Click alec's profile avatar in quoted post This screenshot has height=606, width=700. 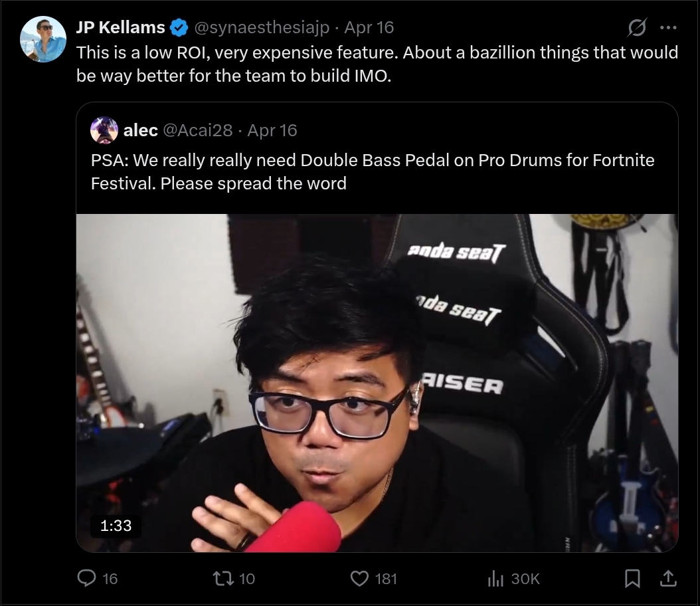pos(104,130)
